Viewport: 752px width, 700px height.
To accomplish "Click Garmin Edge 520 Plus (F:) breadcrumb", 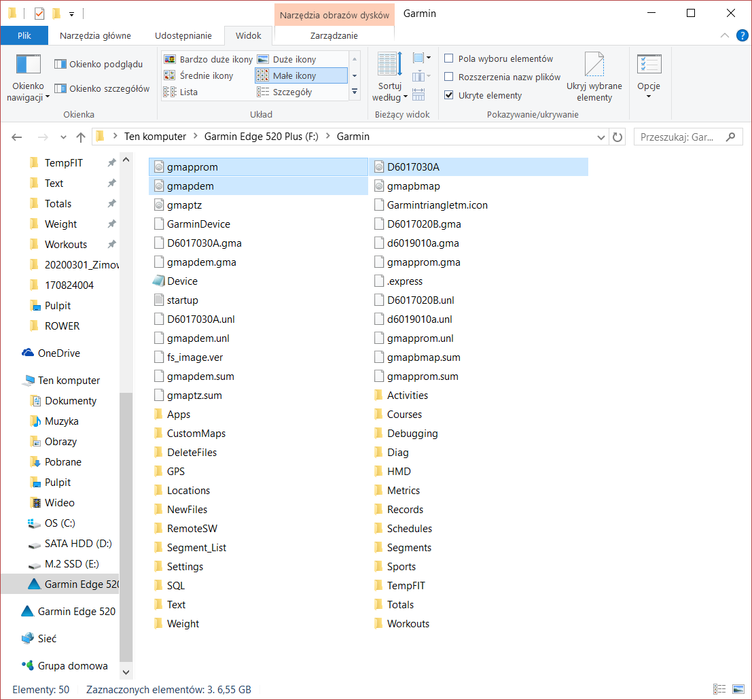I will click(x=262, y=137).
